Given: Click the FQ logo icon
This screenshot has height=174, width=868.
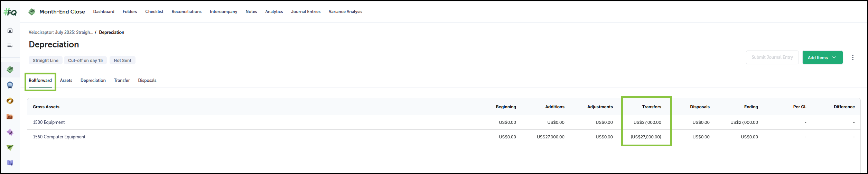Looking at the screenshot, I should (x=10, y=12).
